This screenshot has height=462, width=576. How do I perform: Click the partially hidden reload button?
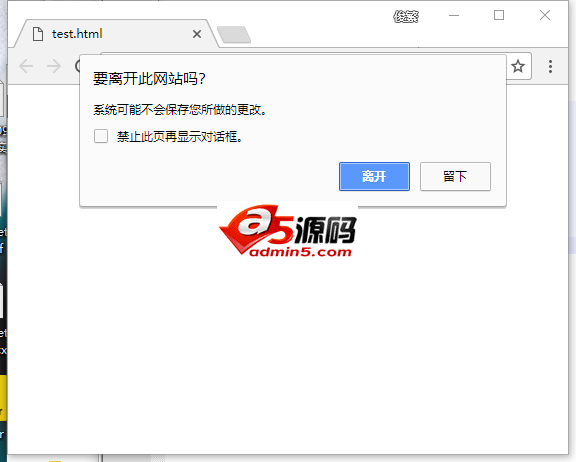coord(77,66)
